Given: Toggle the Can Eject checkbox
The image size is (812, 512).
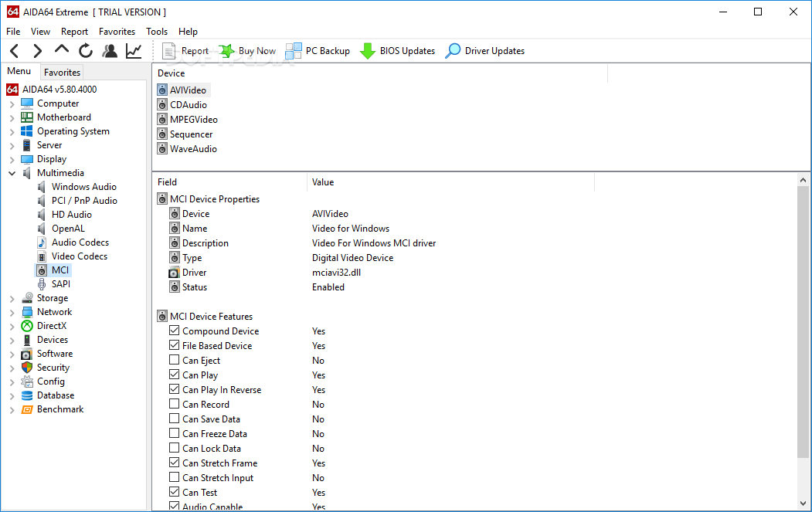Looking at the screenshot, I should point(175,360).
